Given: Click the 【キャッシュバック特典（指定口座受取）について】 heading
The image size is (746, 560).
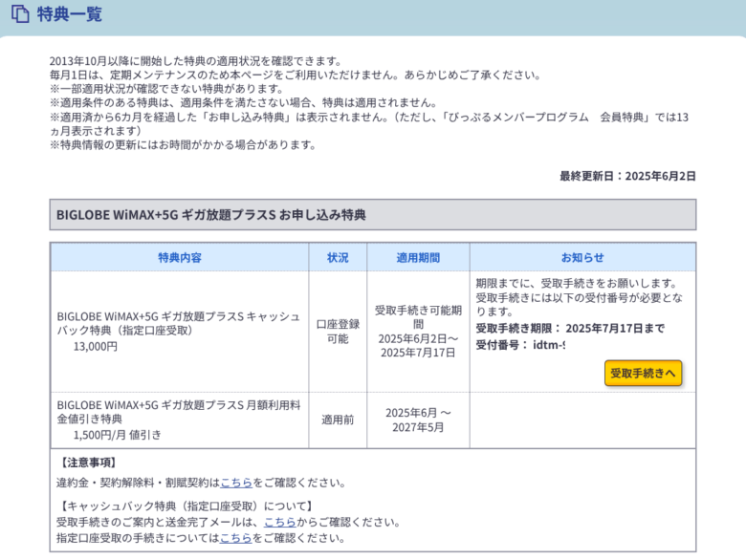Looking at the screenshot, I should (x=186, y=506).
